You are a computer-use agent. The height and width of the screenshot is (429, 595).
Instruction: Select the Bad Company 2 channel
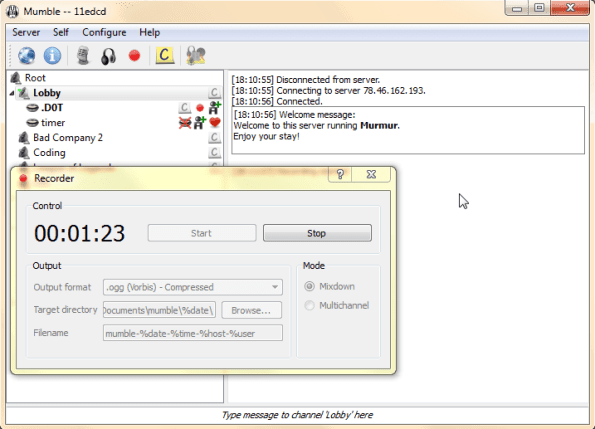68,138
